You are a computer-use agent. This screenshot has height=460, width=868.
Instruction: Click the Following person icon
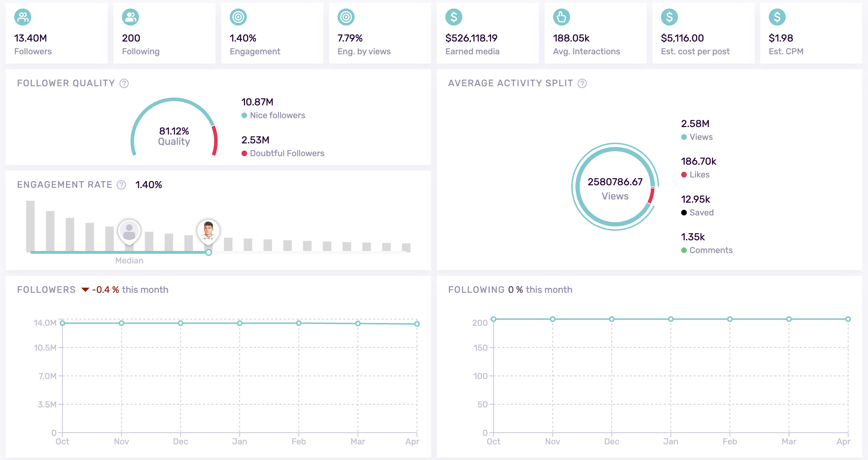pos(130,16)
